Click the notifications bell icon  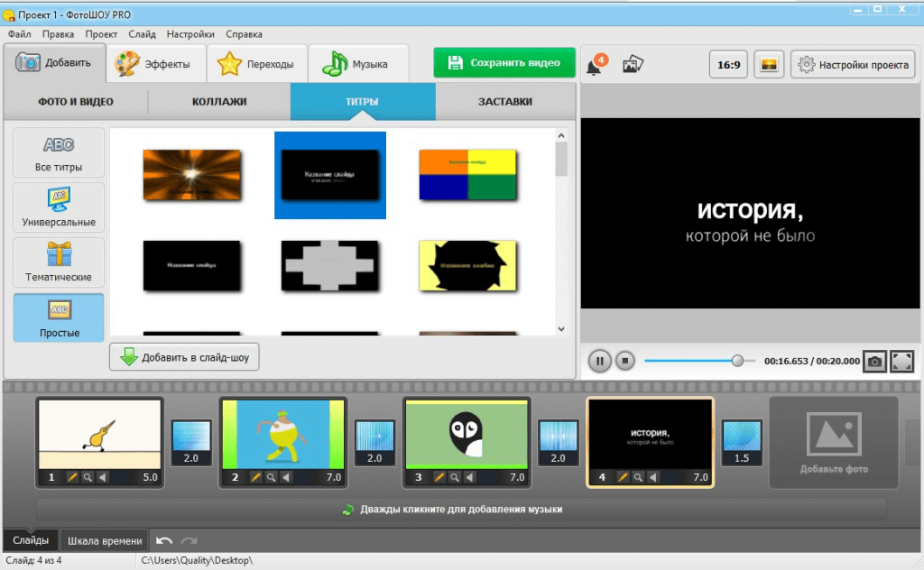(595, 65)
